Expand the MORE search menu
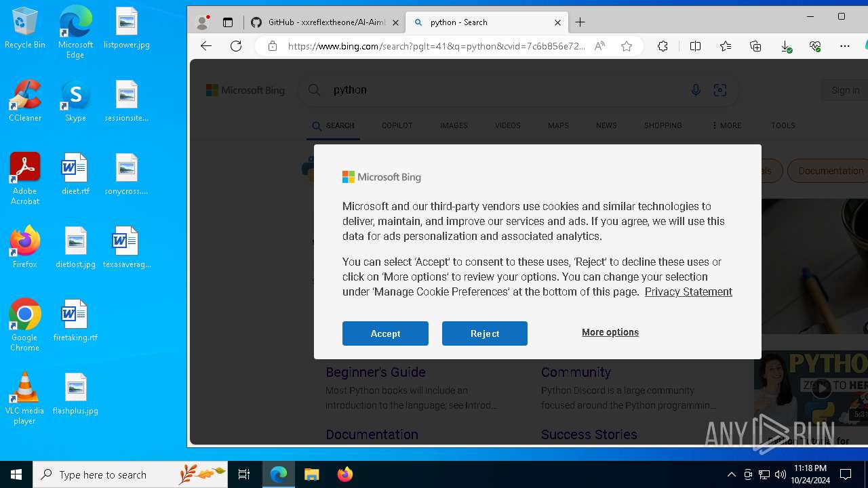The width and height of the screenshot is (868, 488). (x=726, y=125)
